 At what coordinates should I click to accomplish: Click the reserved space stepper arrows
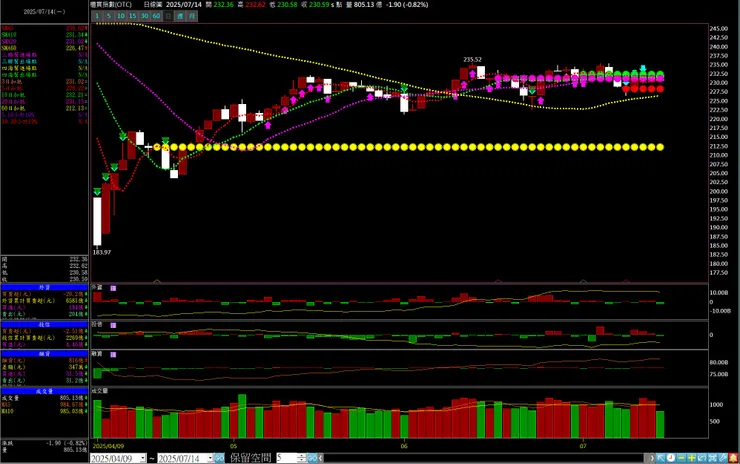click(302, 458)
